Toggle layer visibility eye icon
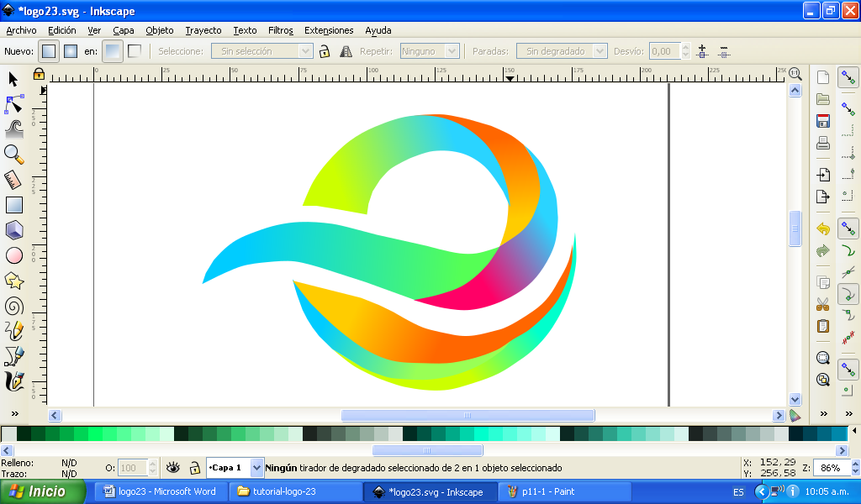This screenshot has width=861, height=504. (173, 467)
